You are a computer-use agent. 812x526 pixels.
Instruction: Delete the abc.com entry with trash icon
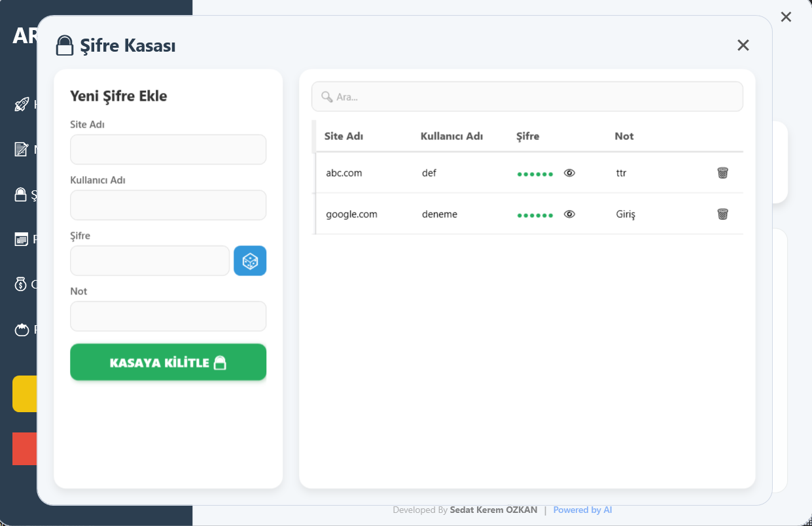pos(722,173)
